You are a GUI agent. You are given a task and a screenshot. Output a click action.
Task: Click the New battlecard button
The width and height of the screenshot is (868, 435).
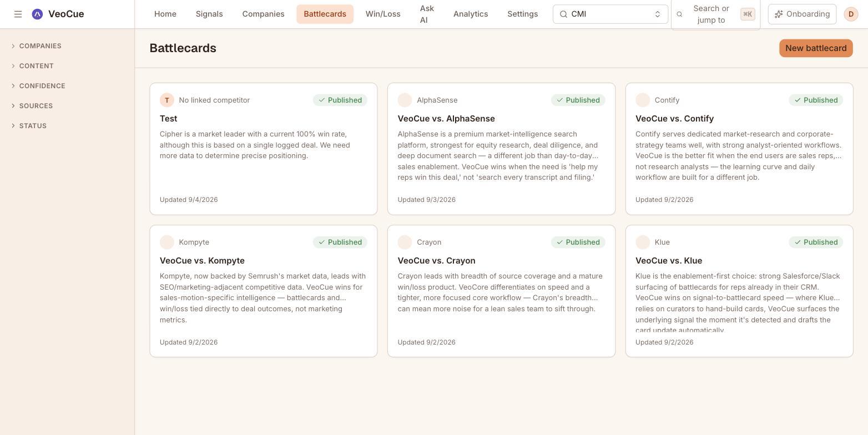pyautogui.click(x=816, y=48)
